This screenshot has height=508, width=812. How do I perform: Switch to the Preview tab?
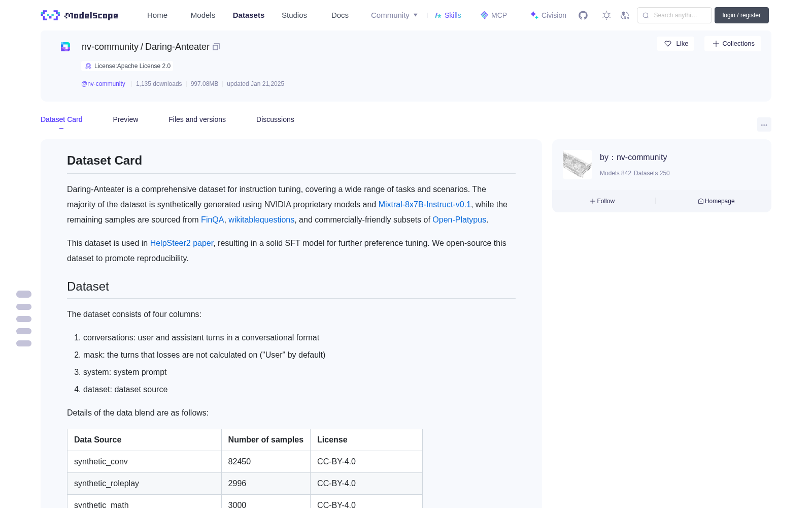pos(125,119)
